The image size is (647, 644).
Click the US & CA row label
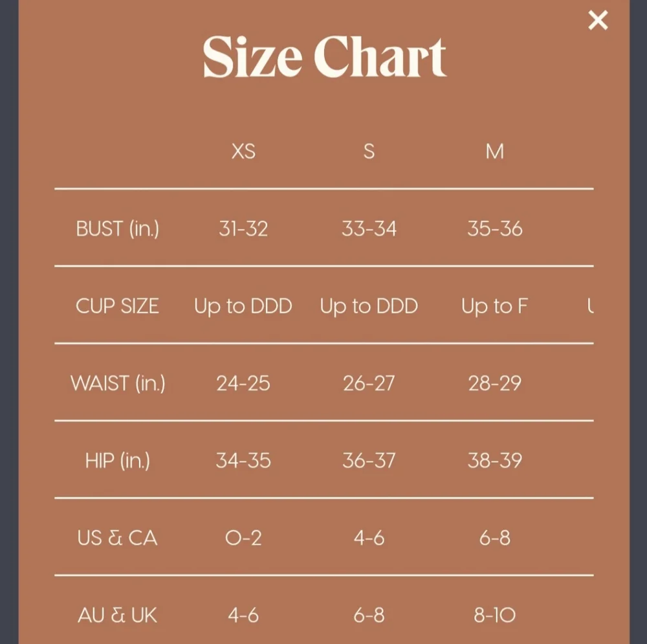pyautogui.click(x=117, y=538)
